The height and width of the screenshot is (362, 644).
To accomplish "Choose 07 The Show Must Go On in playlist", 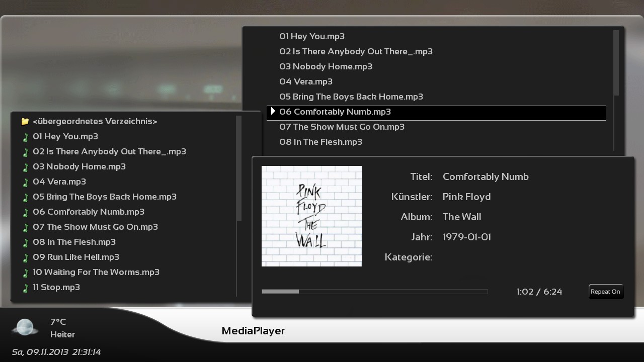I will click(x=342, y=127).
